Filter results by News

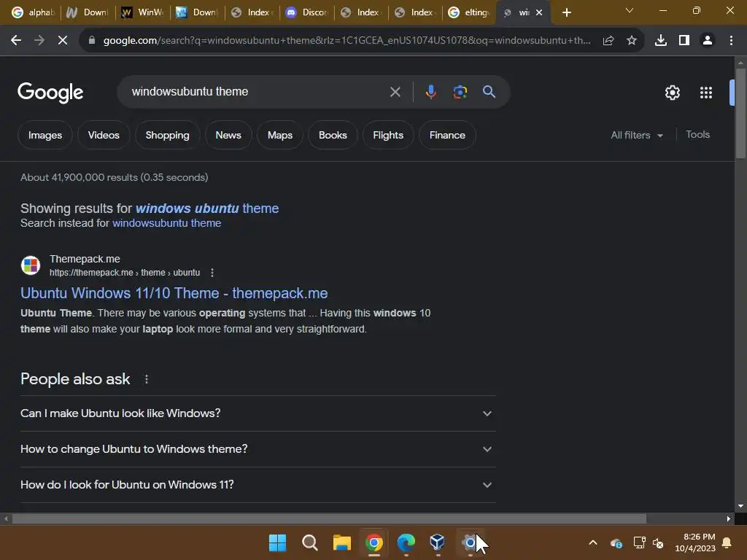coord(228,135)
